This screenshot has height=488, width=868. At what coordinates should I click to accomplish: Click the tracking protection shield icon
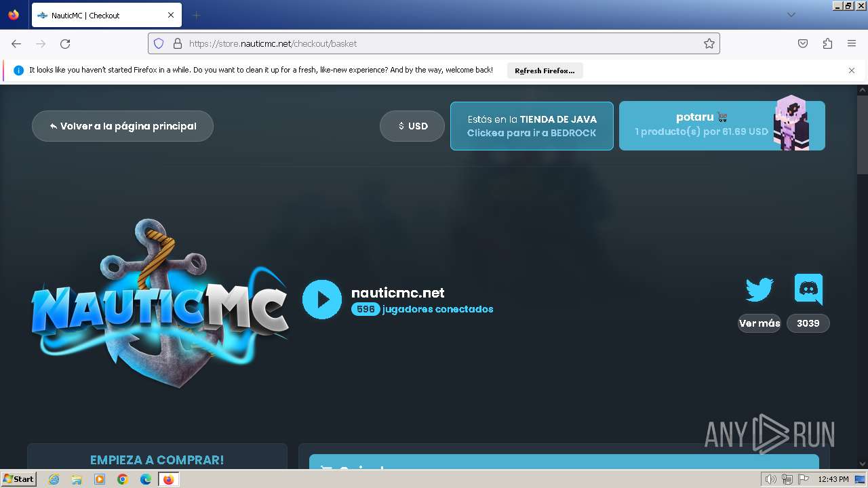click(x=159, y=43)
